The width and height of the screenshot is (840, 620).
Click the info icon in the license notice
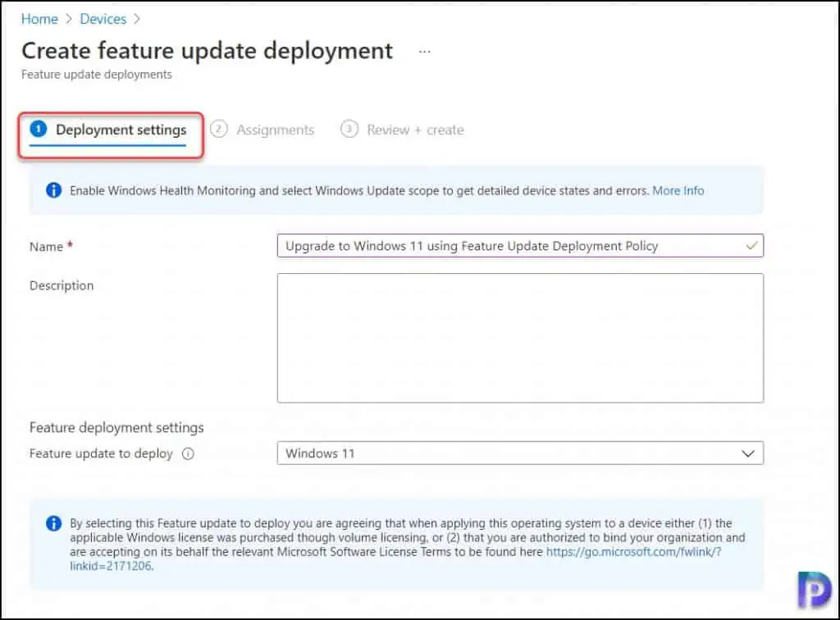[53, 523]
